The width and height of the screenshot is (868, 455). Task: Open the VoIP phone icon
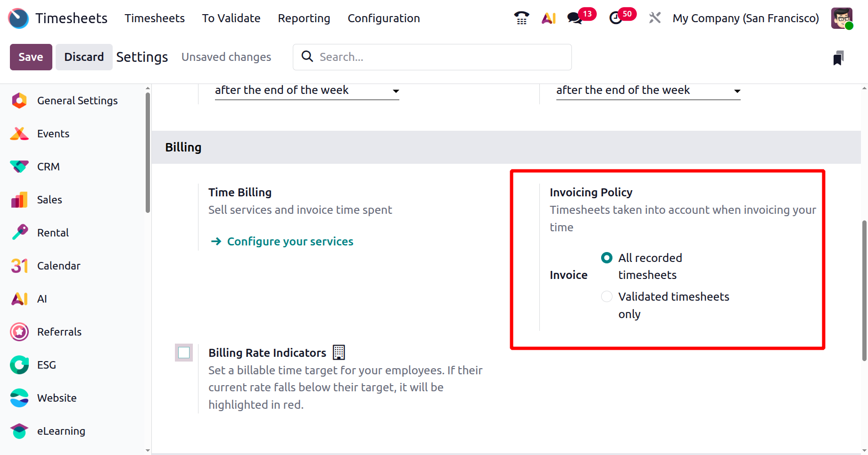tap(521, 18)
